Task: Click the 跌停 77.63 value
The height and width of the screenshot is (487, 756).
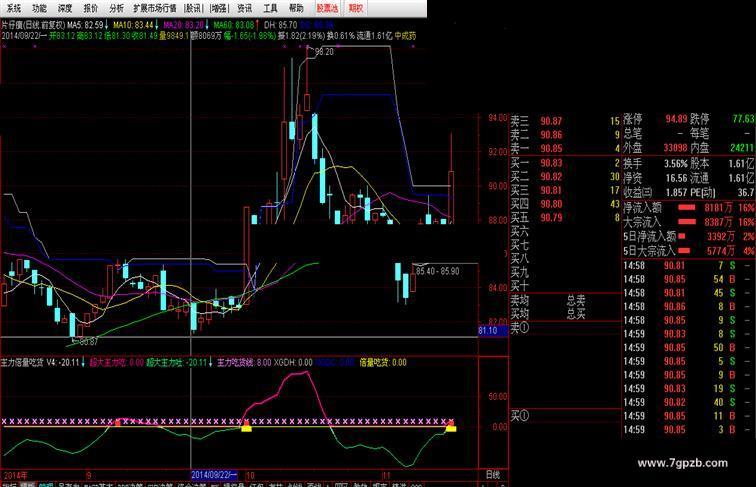Action: click(x=744, y=119)
